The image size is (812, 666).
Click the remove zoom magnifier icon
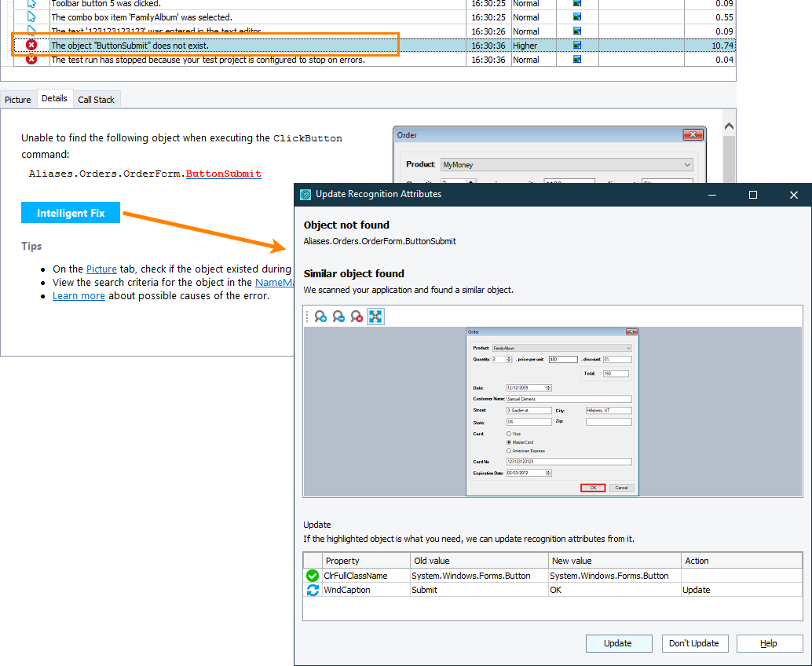tap(355, 317)
